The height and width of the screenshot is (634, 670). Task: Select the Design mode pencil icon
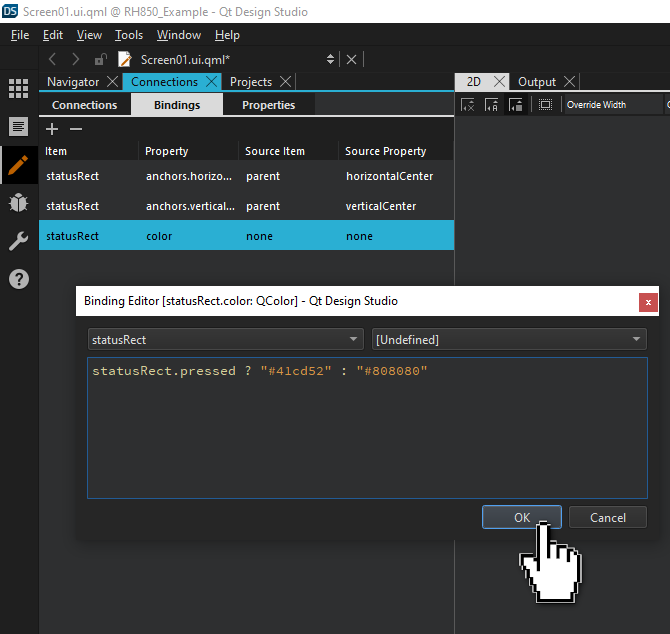[x=18, y=164]
